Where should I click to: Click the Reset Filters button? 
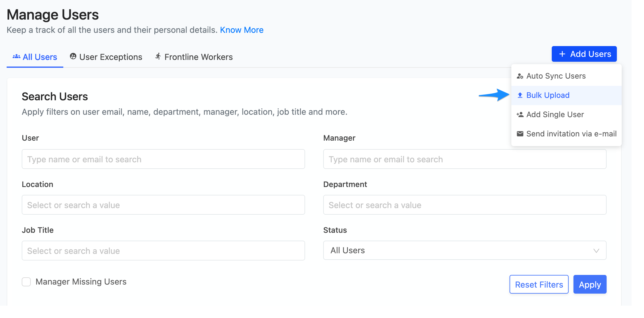pos(539,285)
